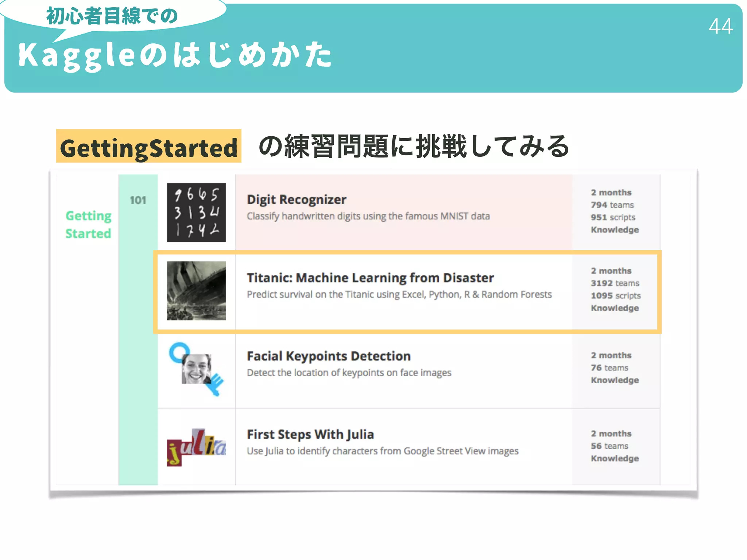The image size is (747, 560).
Task: Click 'Use Julia to identify characters' description
Action: point(382,451)
